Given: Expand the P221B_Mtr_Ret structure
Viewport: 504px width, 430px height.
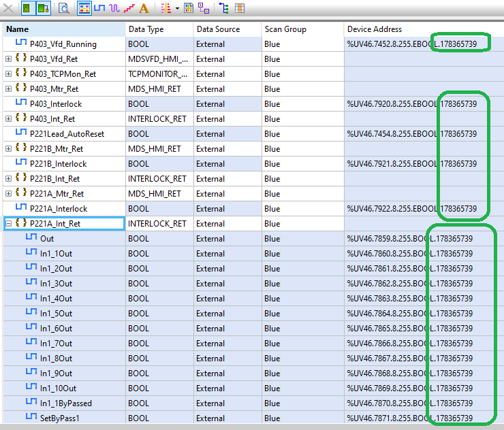Looking at the screenshot, I should [x=9, y=149].
